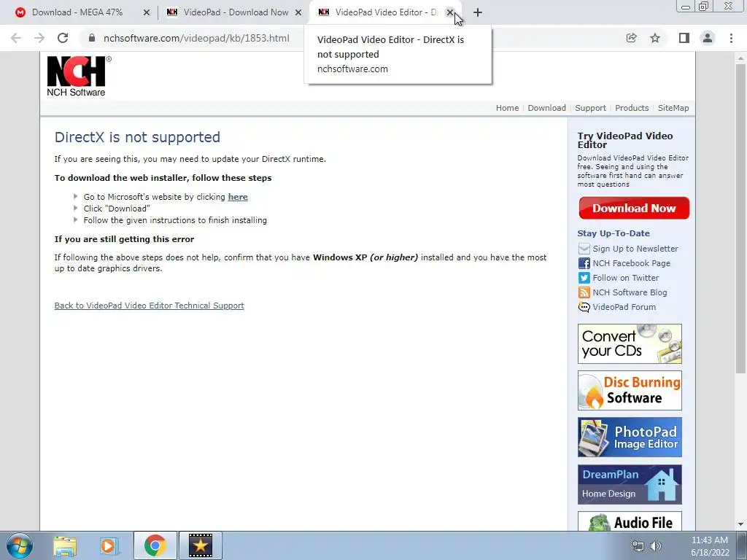View site security lock information

(x=92, y=38)
